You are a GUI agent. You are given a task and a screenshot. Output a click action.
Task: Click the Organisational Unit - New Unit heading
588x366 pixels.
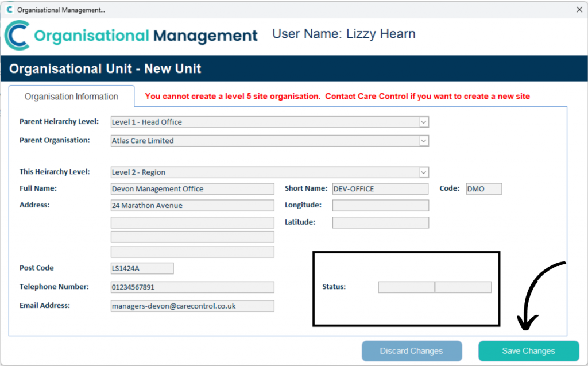105,69
